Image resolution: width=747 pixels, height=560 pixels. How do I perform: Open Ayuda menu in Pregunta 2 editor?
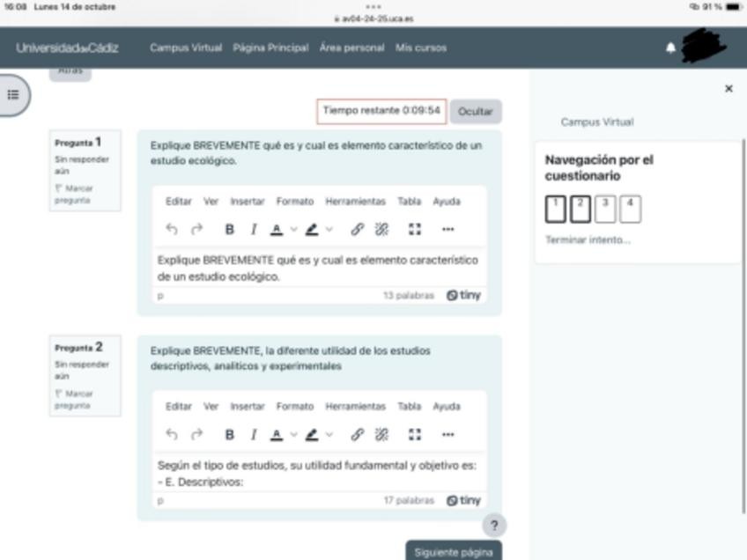point(447,406)
